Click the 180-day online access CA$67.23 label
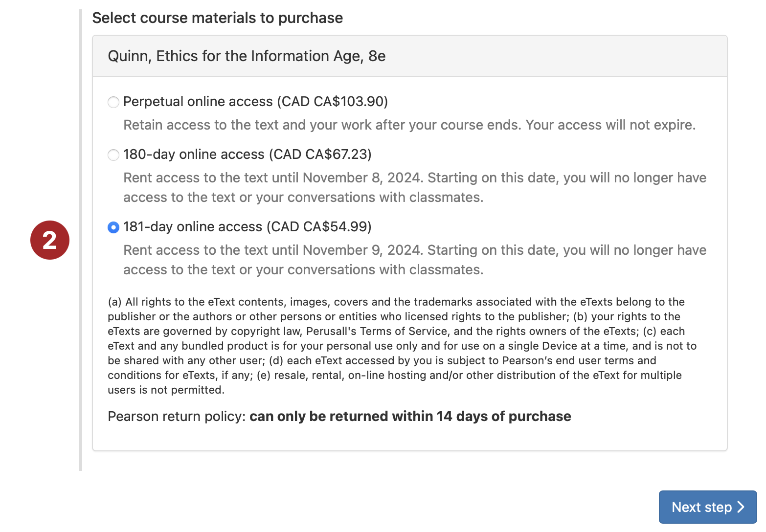The image size is (766, 532). tap(248, 154)
